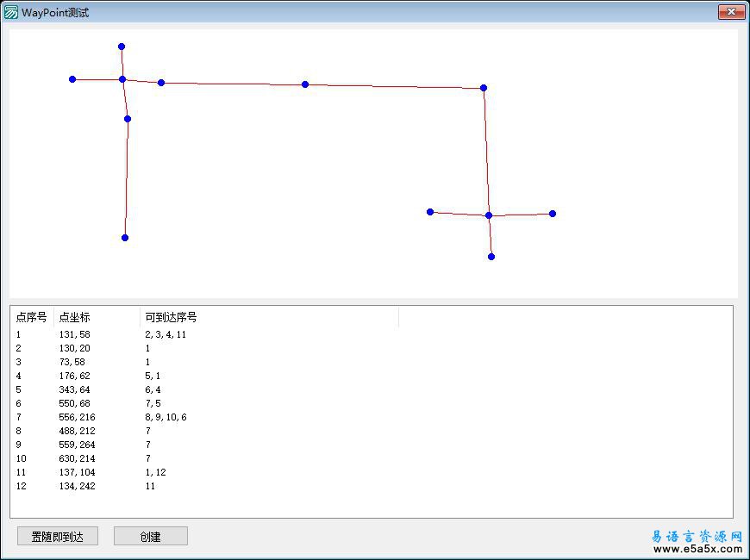Viewport: 750px width, 560px height.
Task: Click reachable list 2, 3, 4, 11
Action: (166, 334)
